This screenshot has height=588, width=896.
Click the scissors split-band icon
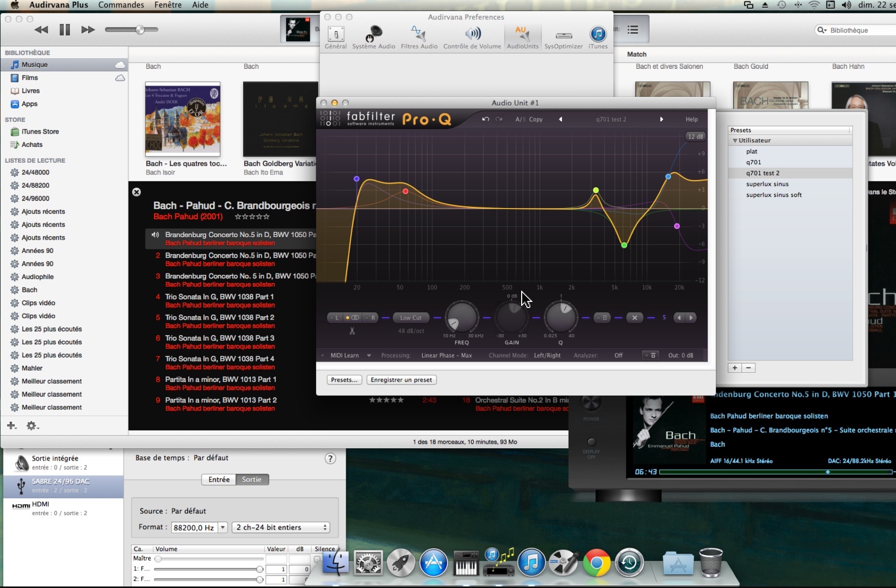[352, 331]
